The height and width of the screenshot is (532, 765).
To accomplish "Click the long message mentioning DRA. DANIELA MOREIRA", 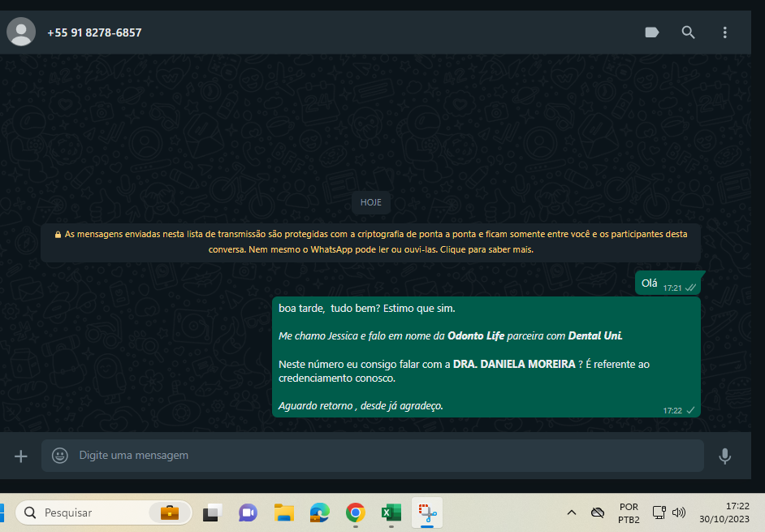I will tap(486, 357).
